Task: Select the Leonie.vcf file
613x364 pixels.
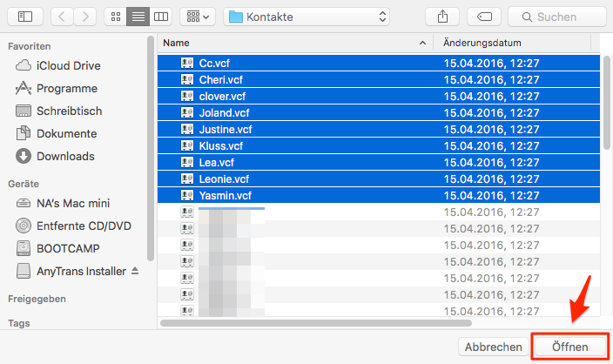Action: click(x=379, y=179)
